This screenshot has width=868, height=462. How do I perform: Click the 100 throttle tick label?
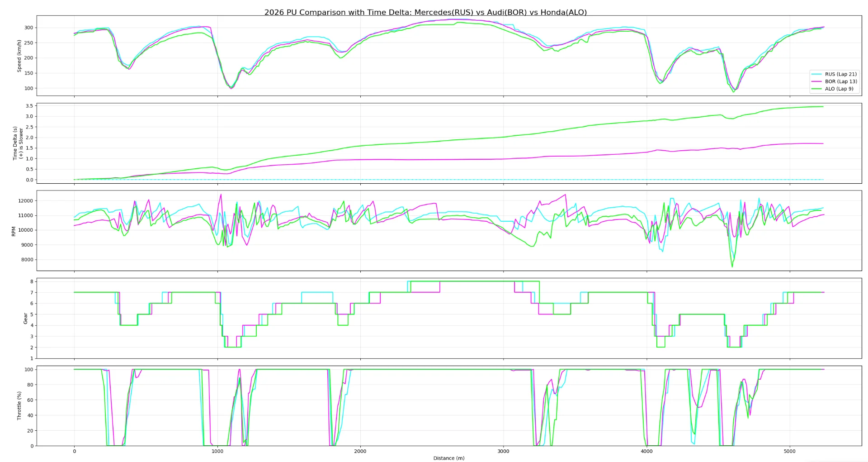(x=28, y=369)
